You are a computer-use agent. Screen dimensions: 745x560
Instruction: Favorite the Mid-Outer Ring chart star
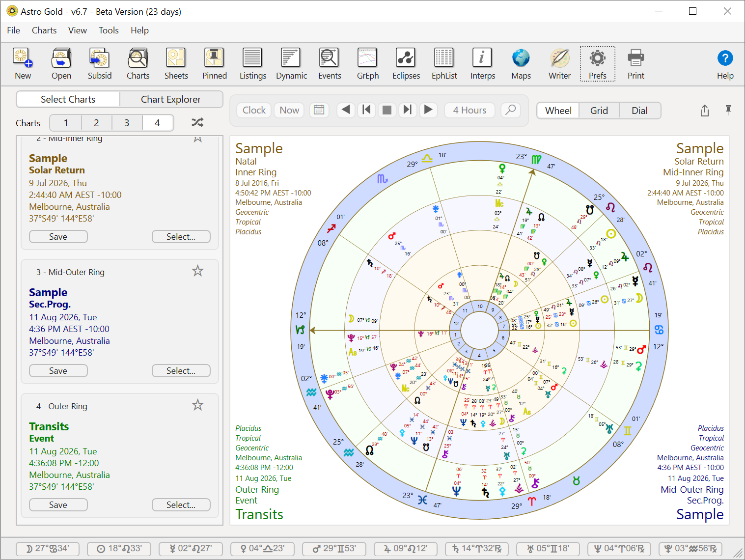(197, 271)
